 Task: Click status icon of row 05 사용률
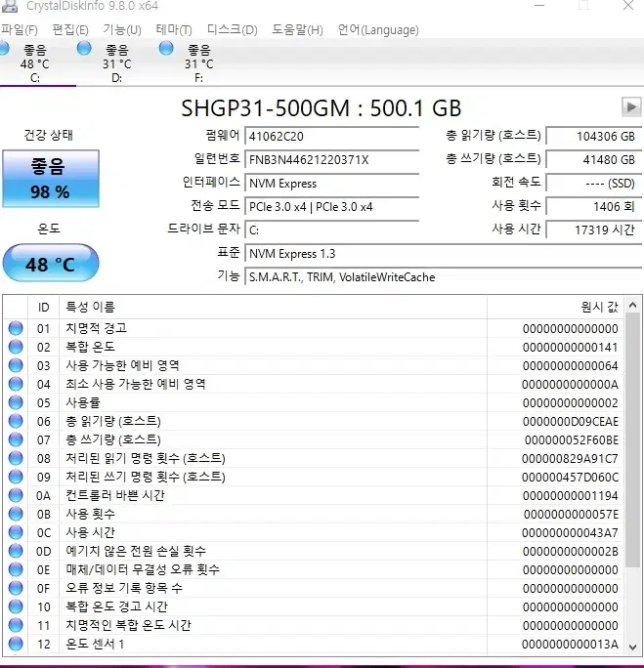(16, 402)
